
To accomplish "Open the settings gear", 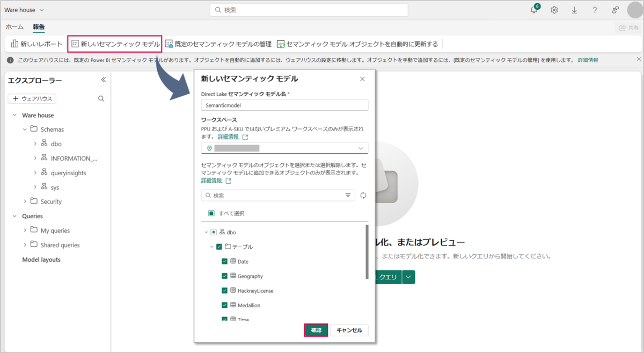I will pos(554,10).
